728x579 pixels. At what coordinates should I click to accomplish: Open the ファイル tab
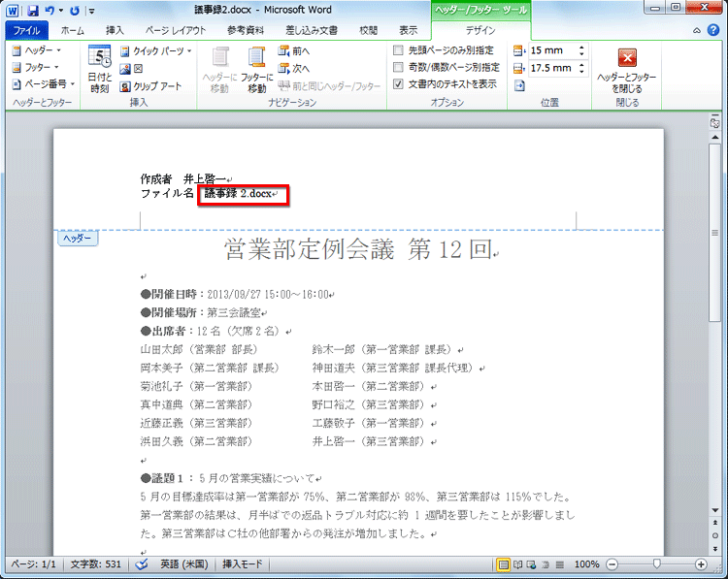click(26, 31)
